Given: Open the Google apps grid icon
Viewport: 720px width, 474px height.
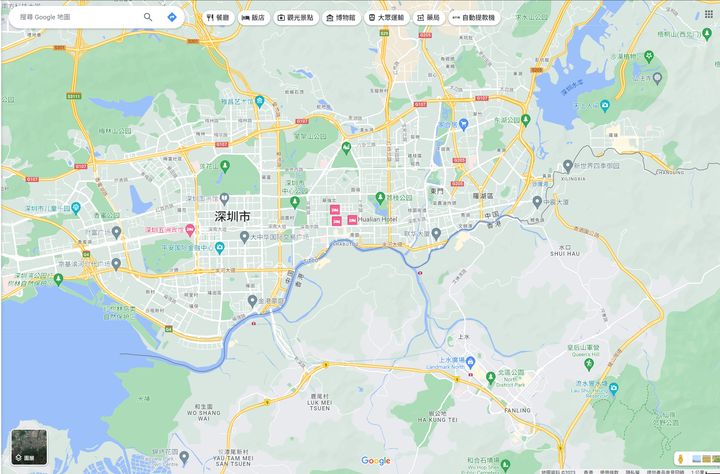Looking at the screenshot, I should [709, 15].
